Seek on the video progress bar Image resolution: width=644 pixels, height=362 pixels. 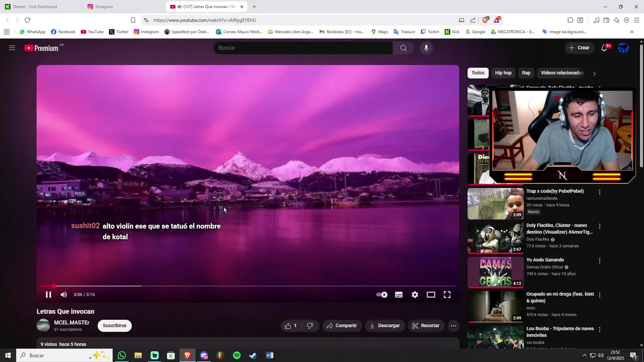click(x=248, y=286)
